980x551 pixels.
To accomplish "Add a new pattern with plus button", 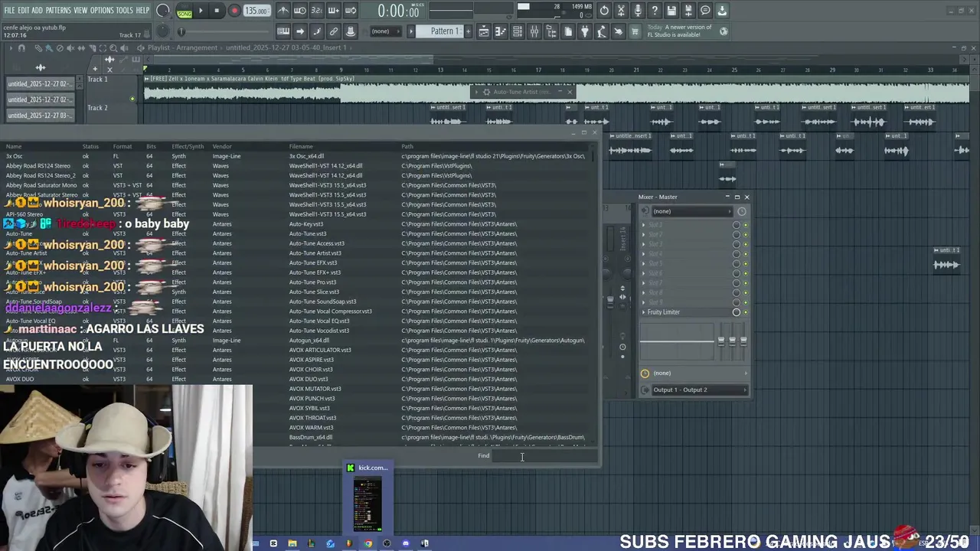I will (x=467, y=31).
